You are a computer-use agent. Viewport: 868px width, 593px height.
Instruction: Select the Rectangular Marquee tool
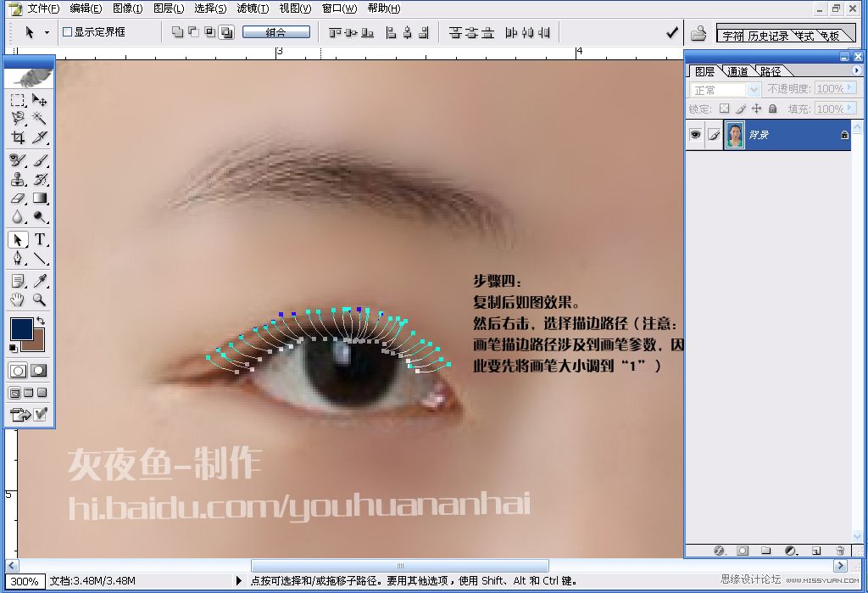coord(18,100)
